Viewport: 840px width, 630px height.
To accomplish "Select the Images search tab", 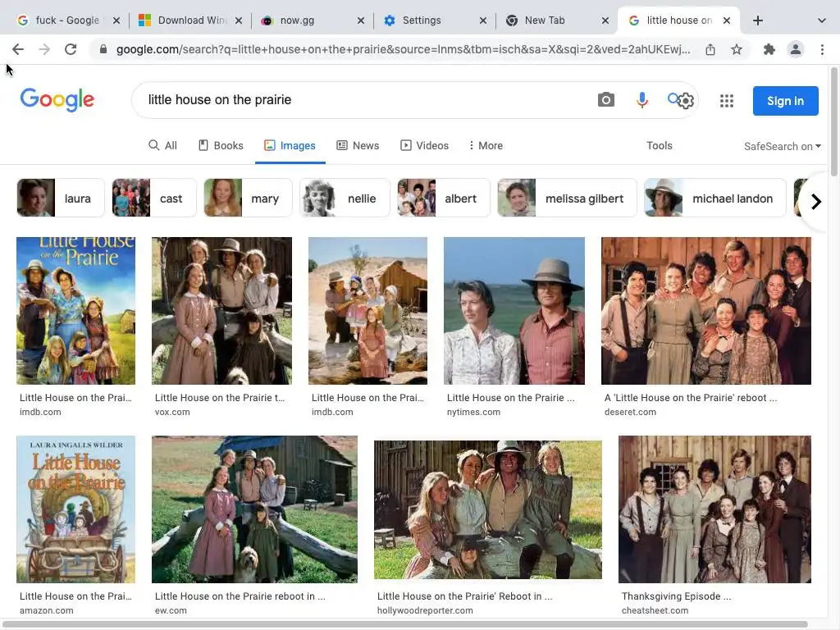I will click(290, 146).
